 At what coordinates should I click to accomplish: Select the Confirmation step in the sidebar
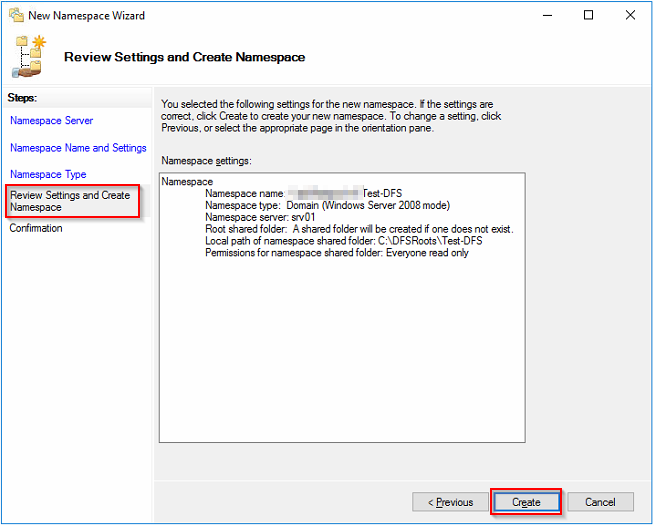coord(36,228)
